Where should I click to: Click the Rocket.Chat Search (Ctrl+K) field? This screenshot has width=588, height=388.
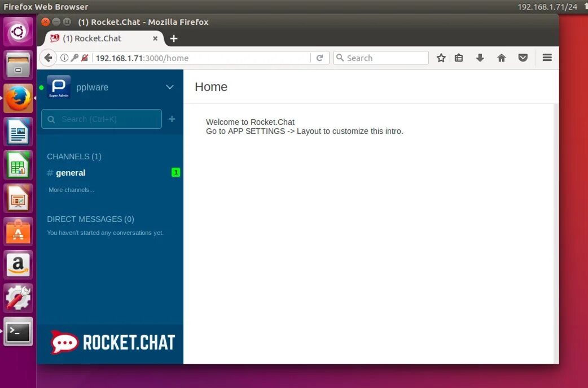(102, 119)
